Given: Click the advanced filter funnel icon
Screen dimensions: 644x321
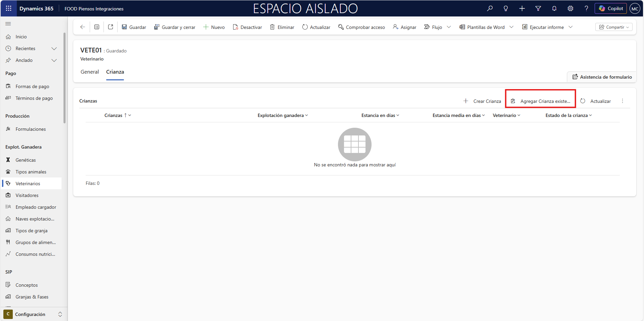Looking at the screenshot, I should [538, 8].
